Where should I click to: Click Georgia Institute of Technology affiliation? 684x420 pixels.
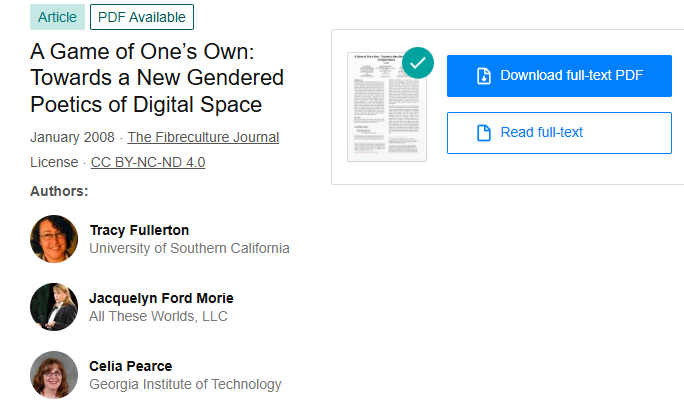pos(185,384)
